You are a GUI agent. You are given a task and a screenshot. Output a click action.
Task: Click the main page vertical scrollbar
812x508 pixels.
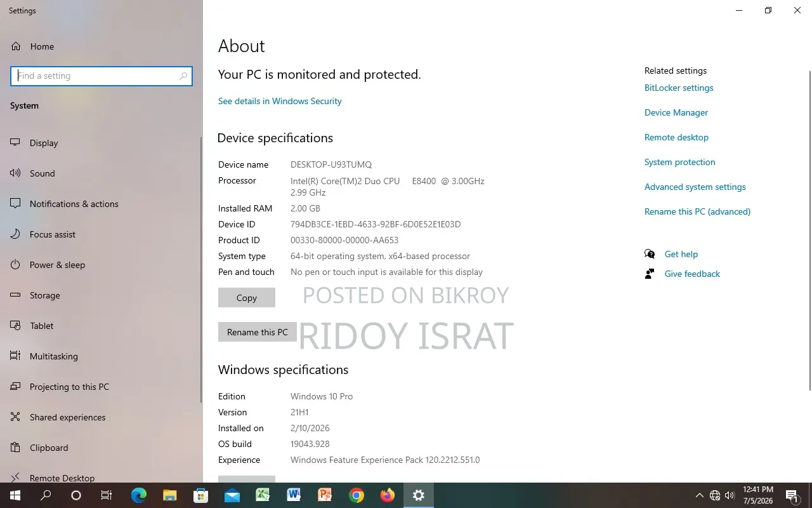(809, 231)
